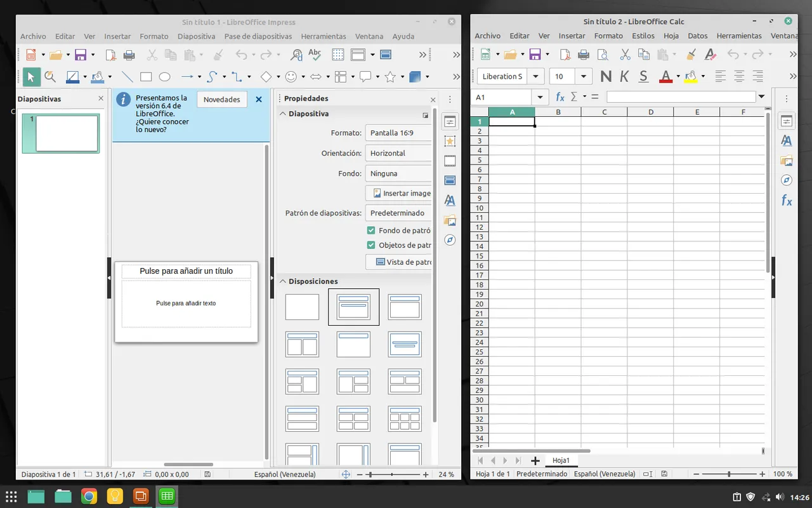The height and width of the screenshot is (508, 812).
Task: Toggle the grid display icon in Impress
Action: pyautogui.click(x=338, y=55)
